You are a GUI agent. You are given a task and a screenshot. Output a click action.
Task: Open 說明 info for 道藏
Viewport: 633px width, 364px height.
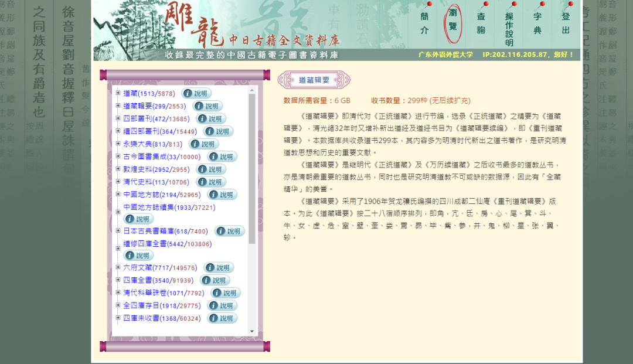196,94
